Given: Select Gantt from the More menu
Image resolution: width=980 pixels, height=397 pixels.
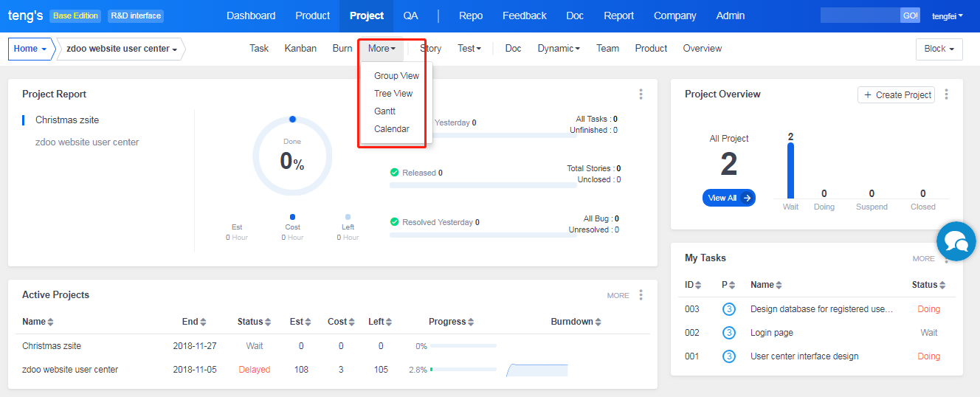Looking at the screenshot, I should [x=384, y=111].
